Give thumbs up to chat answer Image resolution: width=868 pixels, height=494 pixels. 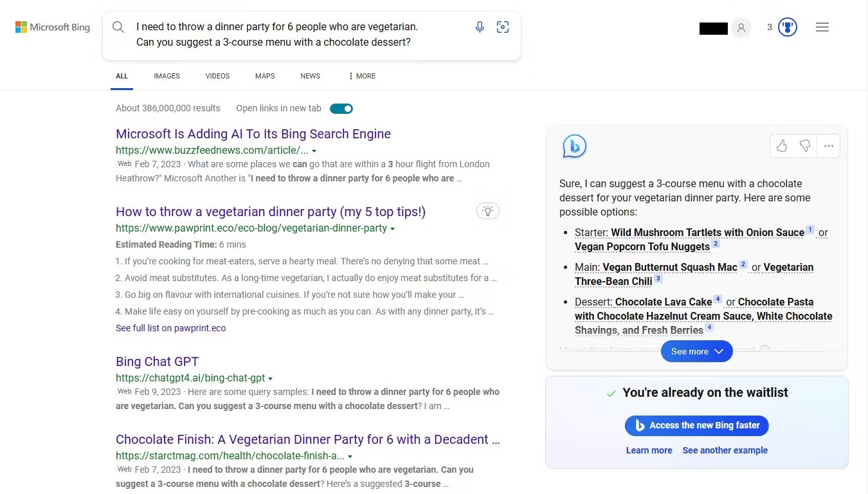click(x=782, y=146)
